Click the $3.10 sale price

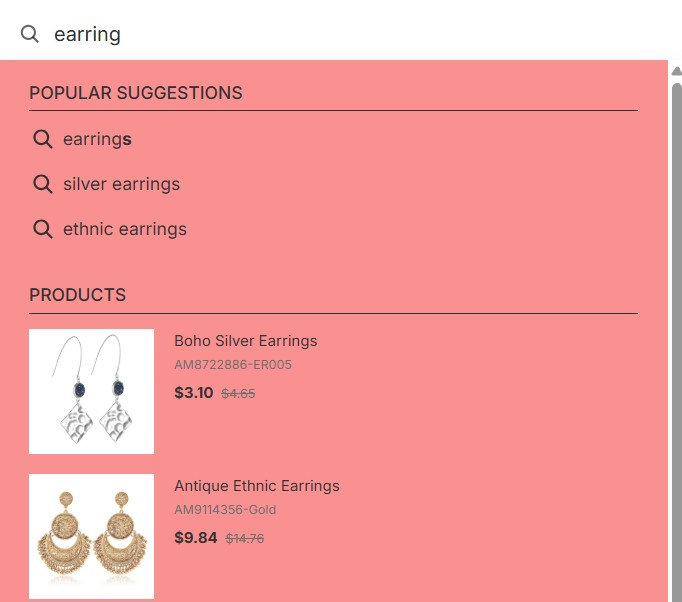(x=194, y=393)
